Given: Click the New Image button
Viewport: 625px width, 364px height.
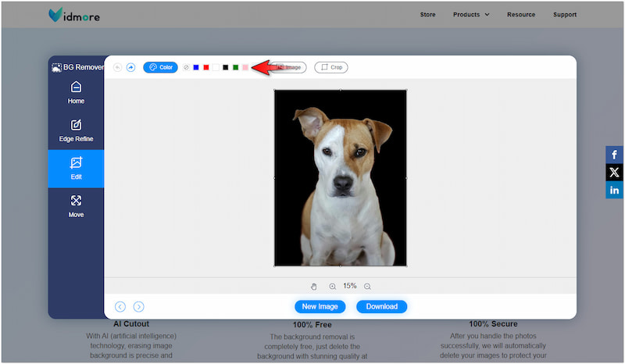Looking at the screenshot, I should click(320, 307).
